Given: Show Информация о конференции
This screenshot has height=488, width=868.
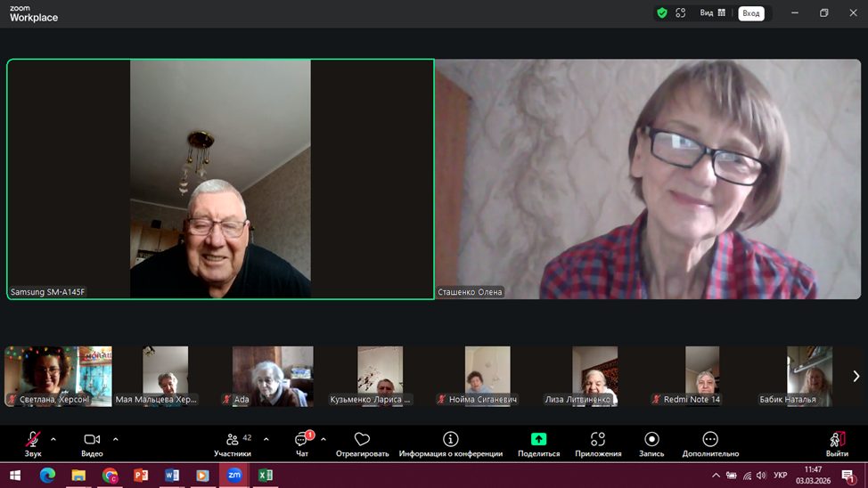Looking at the screenshot, I should click(451, 440).
